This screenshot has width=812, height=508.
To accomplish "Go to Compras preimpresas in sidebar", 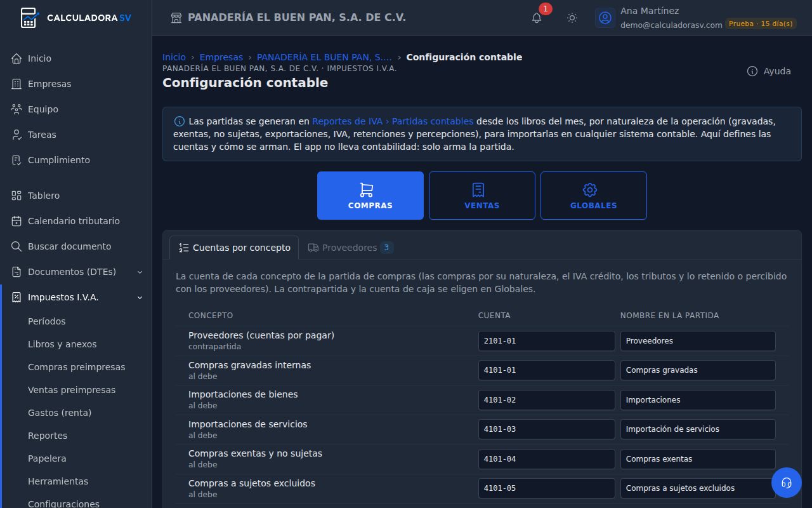I will pyautogui.click(x=77, y=367).
